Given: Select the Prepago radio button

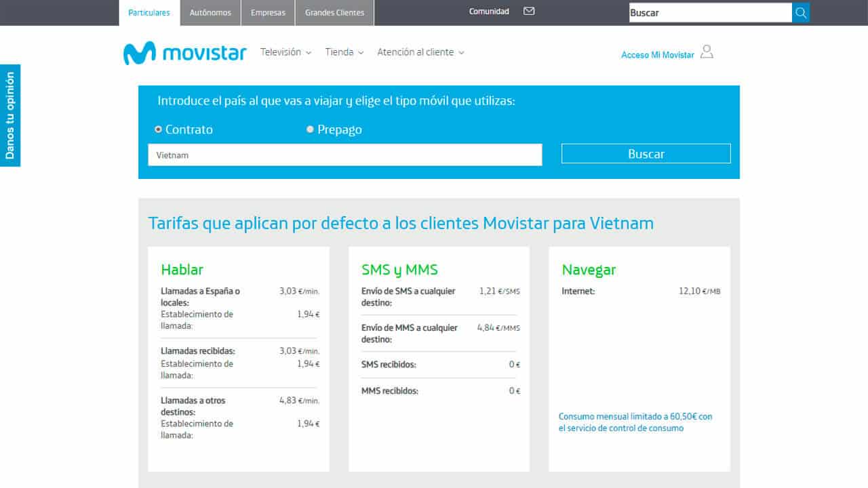Looking at the screenshot, I should coord(311,129).
